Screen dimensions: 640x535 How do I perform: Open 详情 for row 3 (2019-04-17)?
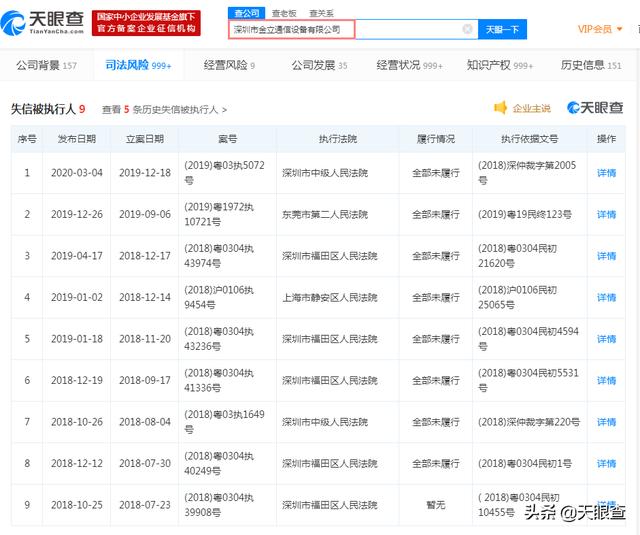coord(606,256)
